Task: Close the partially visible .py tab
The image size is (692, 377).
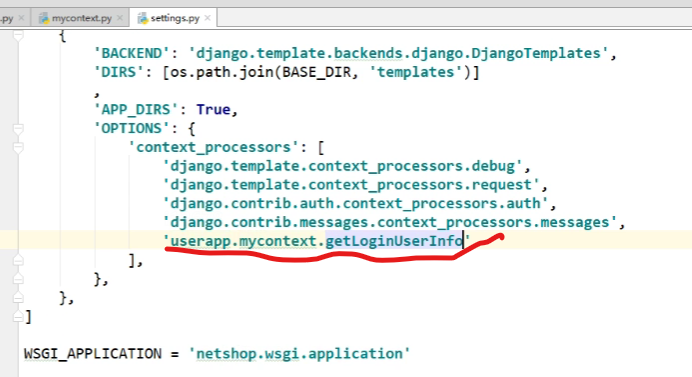Action: coord(21,19)
